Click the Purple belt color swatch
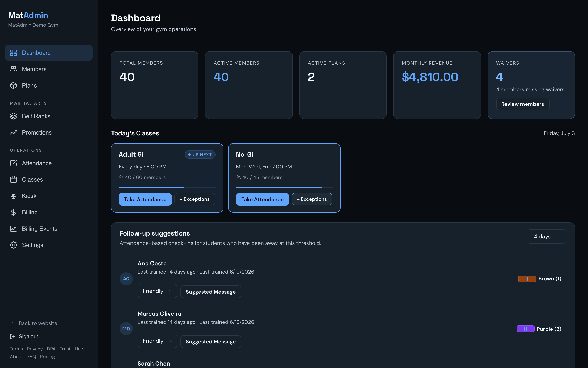The height and width of the screenshot is (368, 588). tap(525, 329)
